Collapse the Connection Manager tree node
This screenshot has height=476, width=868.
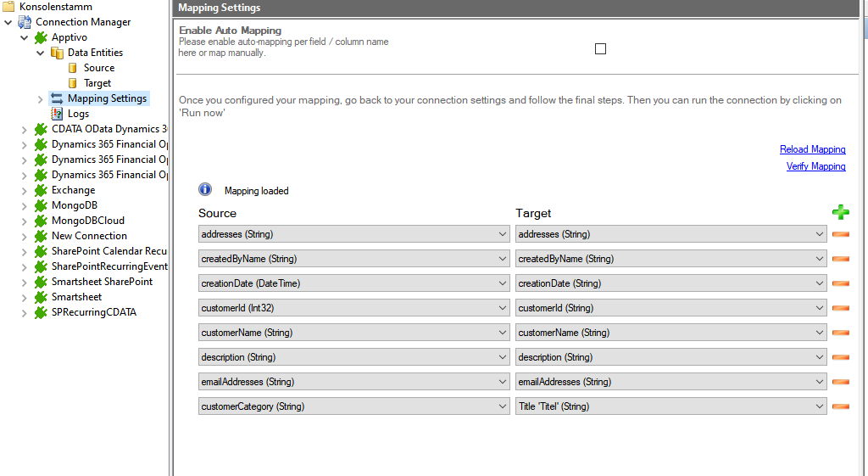8,22
